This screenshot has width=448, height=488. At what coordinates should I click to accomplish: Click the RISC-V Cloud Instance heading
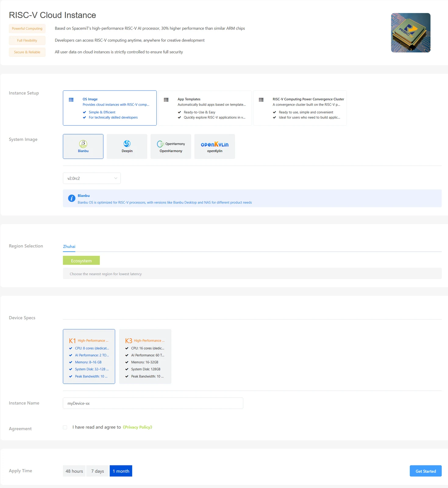(52, 15)
